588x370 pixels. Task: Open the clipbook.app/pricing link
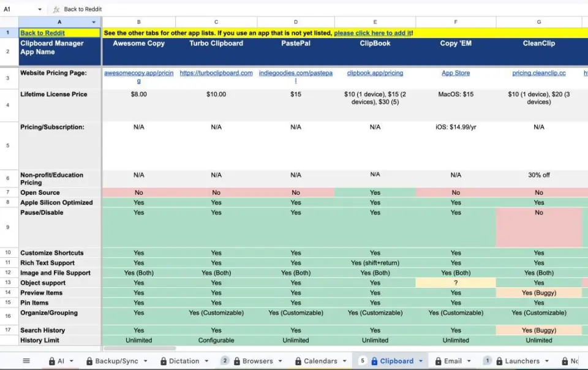375,73
